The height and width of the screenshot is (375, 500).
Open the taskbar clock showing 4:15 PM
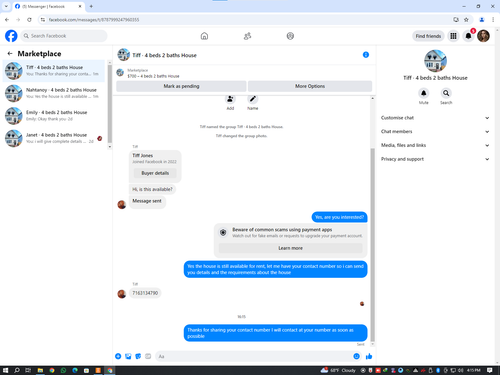474,370
